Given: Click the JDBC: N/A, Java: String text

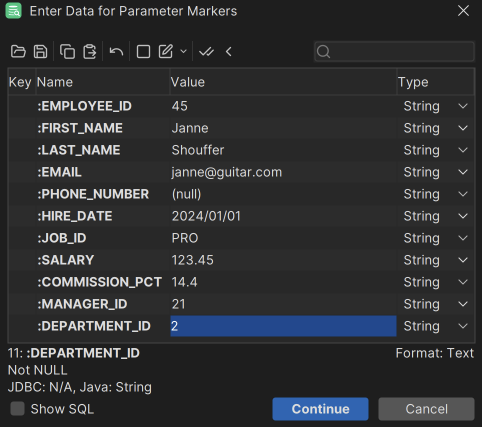Looking at the screenshot, I should pos(80,387).
